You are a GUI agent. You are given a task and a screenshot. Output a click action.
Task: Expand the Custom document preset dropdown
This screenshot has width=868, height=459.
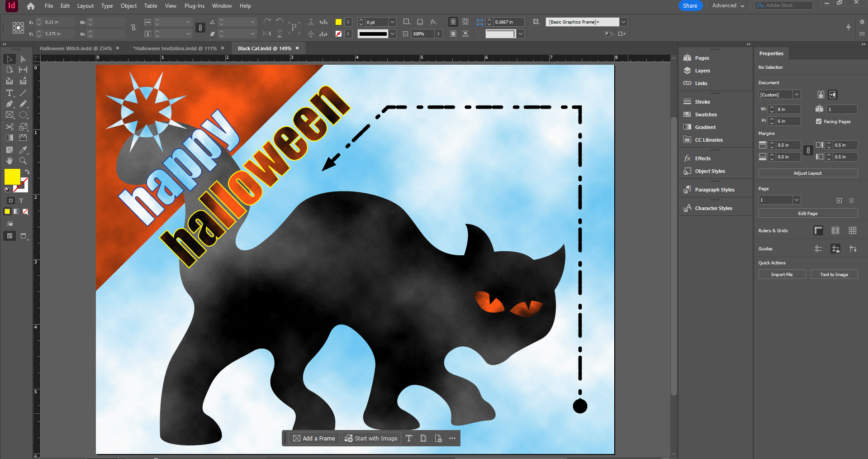[x=797, y=95]
